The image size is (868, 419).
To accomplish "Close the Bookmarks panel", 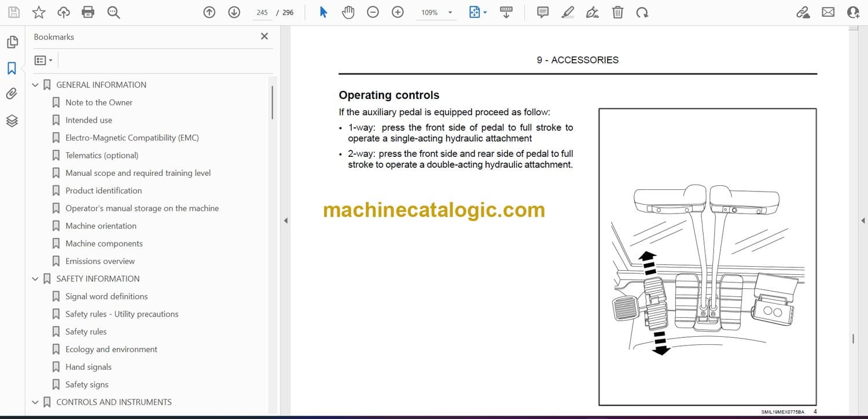I will [x=264, y=36].
